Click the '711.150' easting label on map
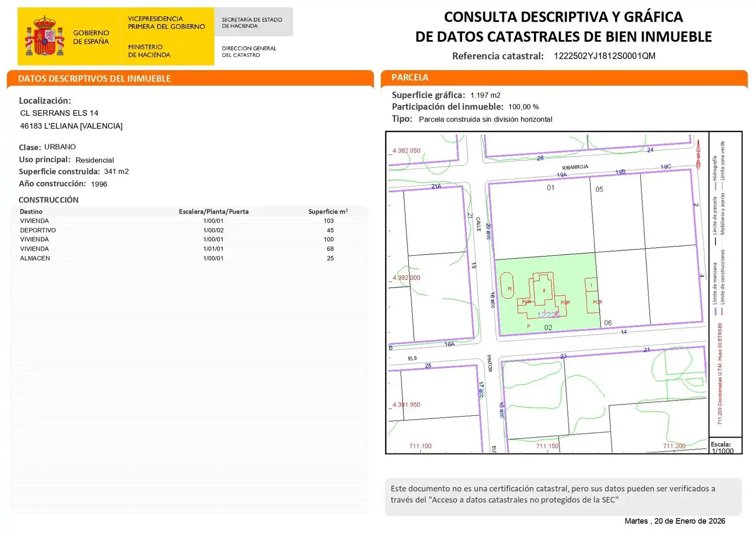This screenshot has width=756, height=534. pos(547,446)
